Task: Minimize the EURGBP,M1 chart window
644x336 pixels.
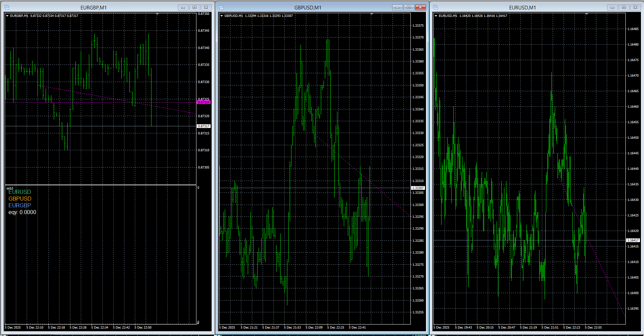Action: pyautogui.click(x=183, y=7)
